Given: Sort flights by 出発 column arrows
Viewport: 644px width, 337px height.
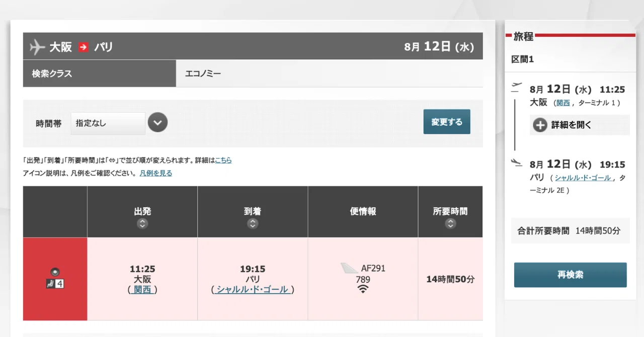Looking at the screenshot, I should click(x=142, y=224).
